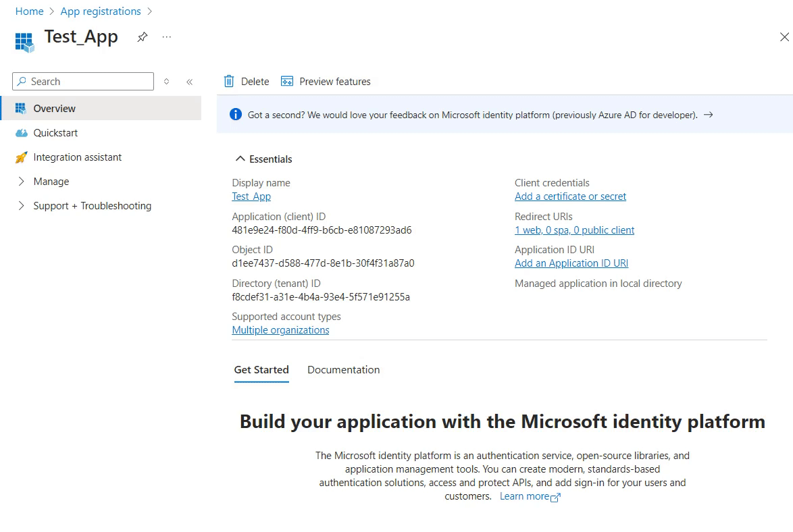Viewport: 793px width, 532px height.
Task: Click the Client credentials label
Action: (x=552, y=182)
